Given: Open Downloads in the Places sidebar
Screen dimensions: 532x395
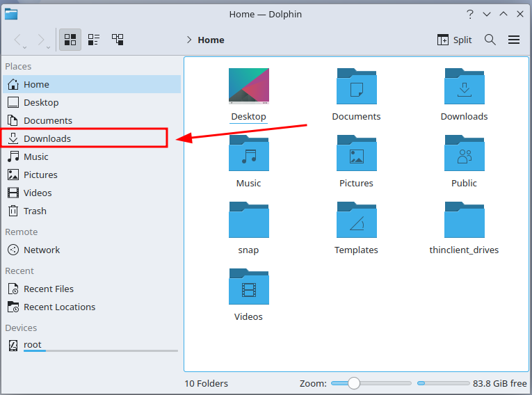Looking at the screenshot, I should [47, 138].
